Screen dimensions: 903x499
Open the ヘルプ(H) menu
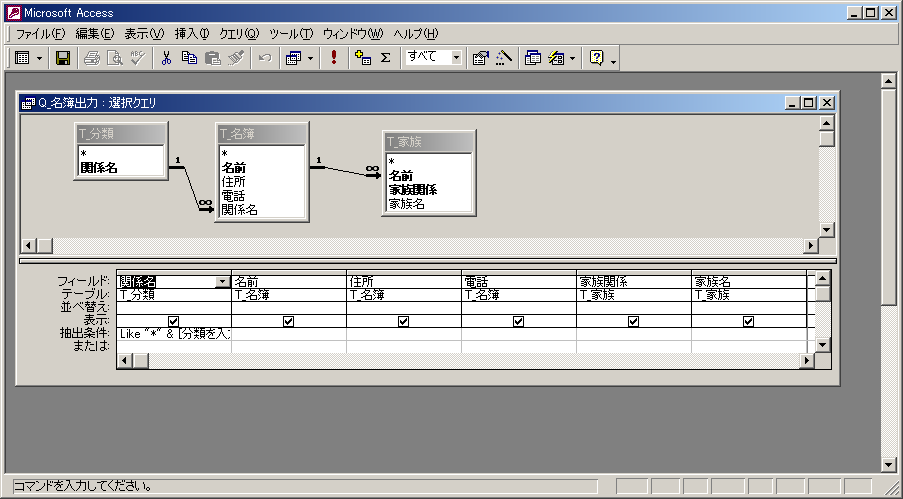(416, 33)
